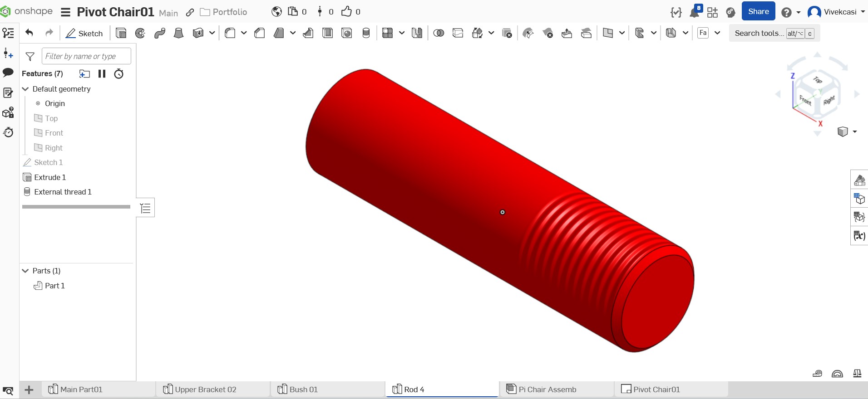Toggle the feature list pause button
868x399 pixels.
click(x=102, y=73)
